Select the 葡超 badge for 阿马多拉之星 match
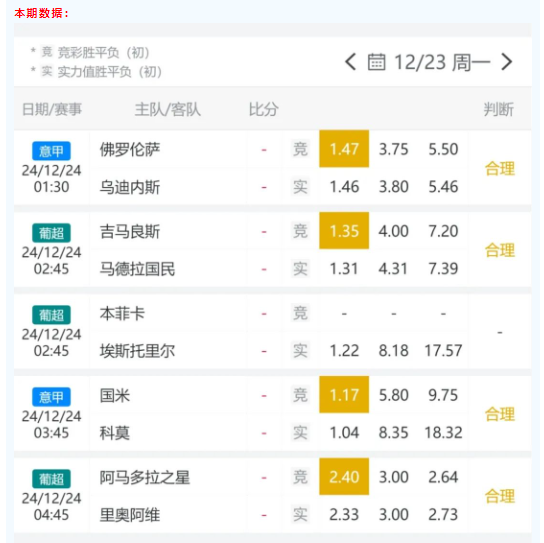Screen dimensions: 544x543 click(x=51, y=479)
